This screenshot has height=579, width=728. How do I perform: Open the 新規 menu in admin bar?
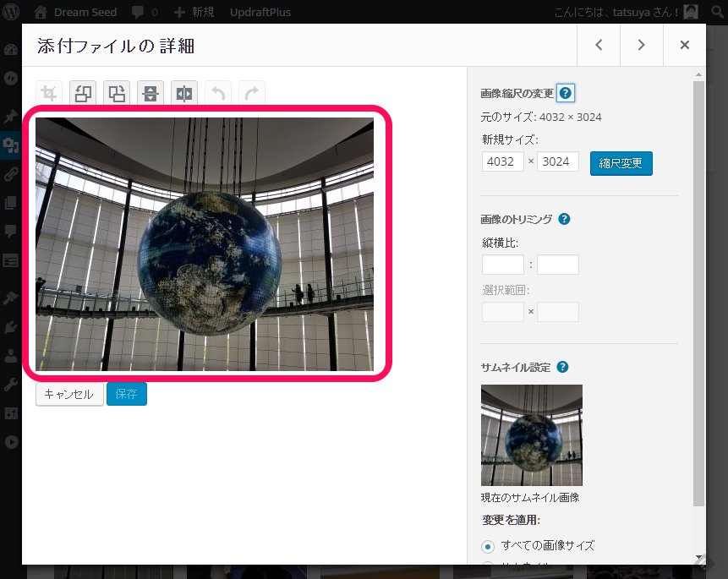[194, 12]
